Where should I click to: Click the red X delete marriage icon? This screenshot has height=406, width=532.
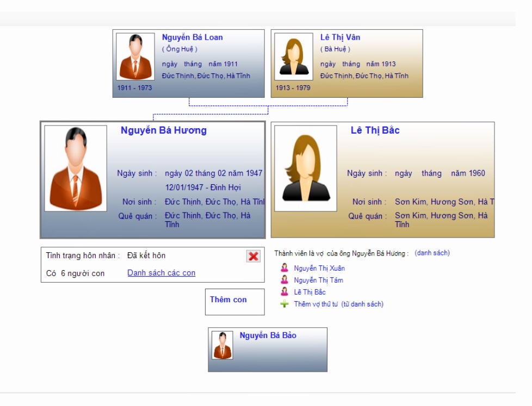point(253,256)
